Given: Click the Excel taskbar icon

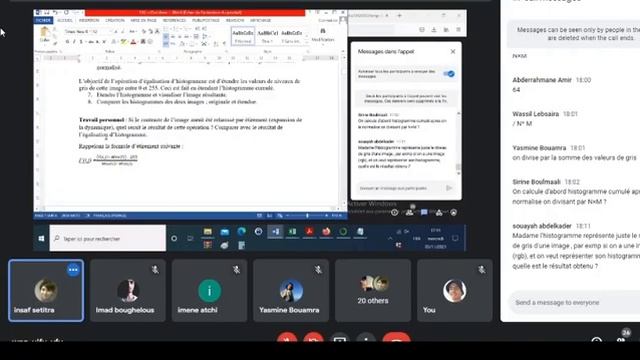Looking at the screenshot, I should [292, 231].
